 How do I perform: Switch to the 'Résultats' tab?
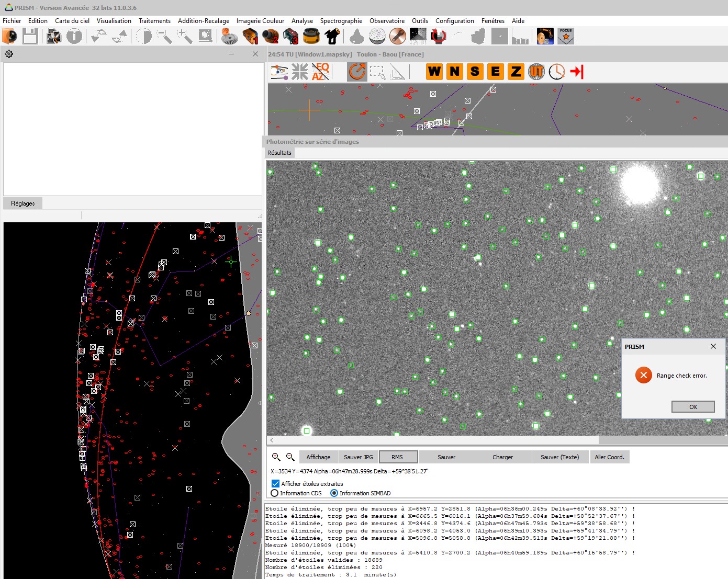coord(279,153)
